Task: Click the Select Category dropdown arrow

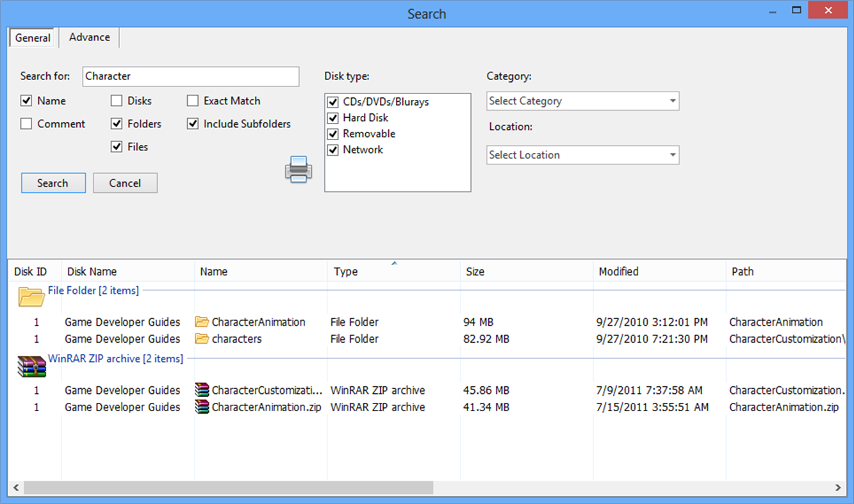Action: [x=673, y=101]
